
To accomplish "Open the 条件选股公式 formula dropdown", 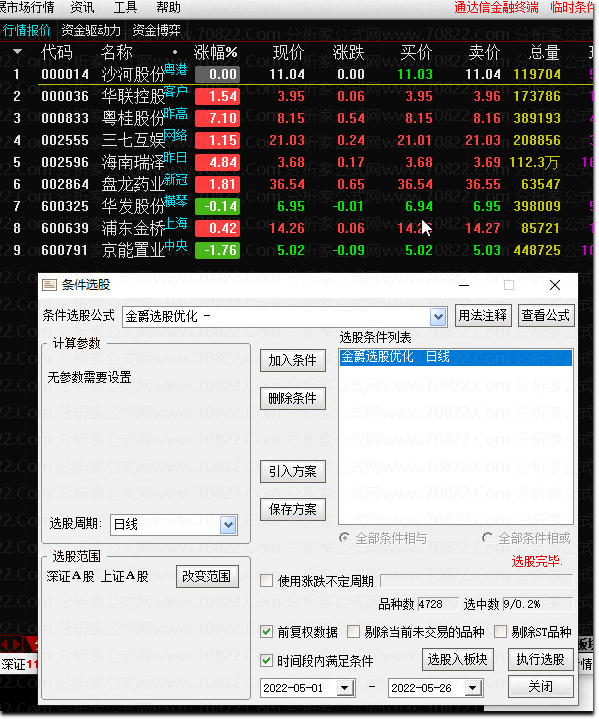I will [x=438, y=316].
